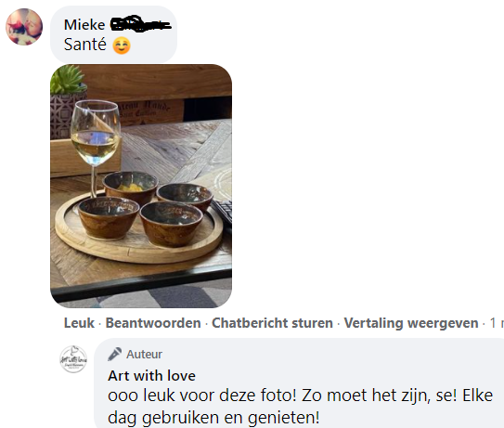Viewport: 504px width, 428px height.
Task: Choose Chatbericht sturen under the comment
Action: (272, 323)
